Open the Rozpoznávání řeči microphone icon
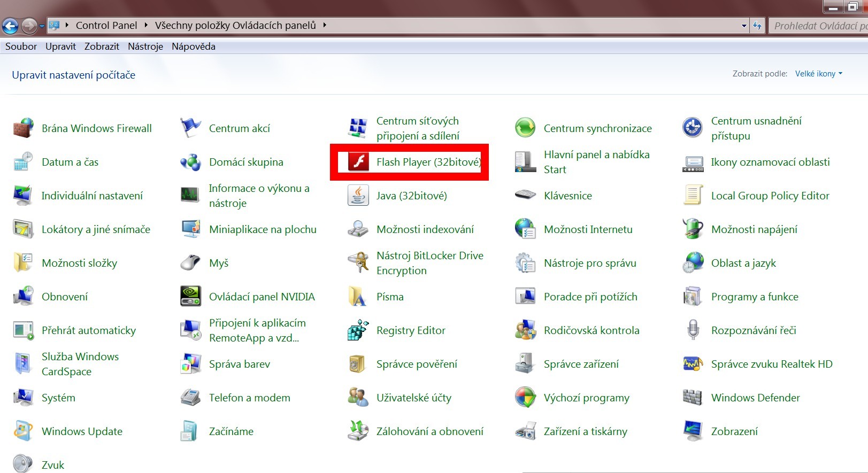868x473 pixels. 693,330
